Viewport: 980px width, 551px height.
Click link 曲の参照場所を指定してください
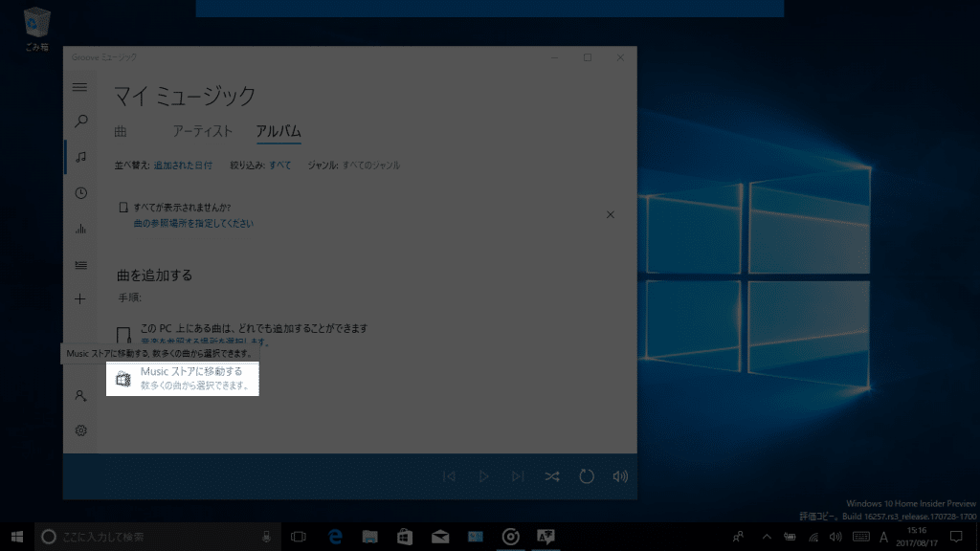[x=193, y=224]
